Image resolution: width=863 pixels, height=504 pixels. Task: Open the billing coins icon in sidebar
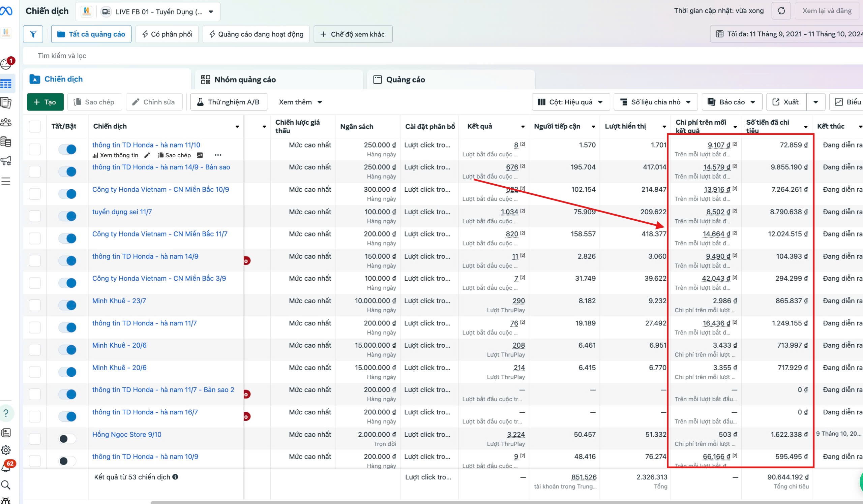point(6,141)
